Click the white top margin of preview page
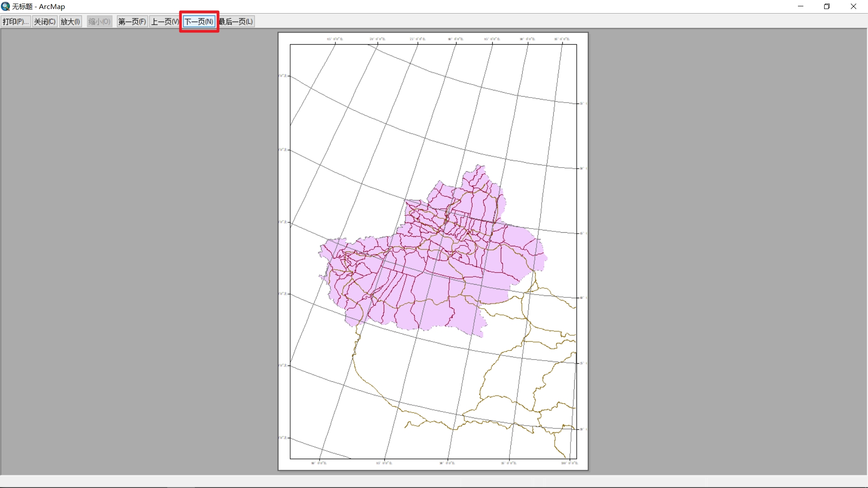The width and height of the screenshot is (868, 488). tap(433, 36)
